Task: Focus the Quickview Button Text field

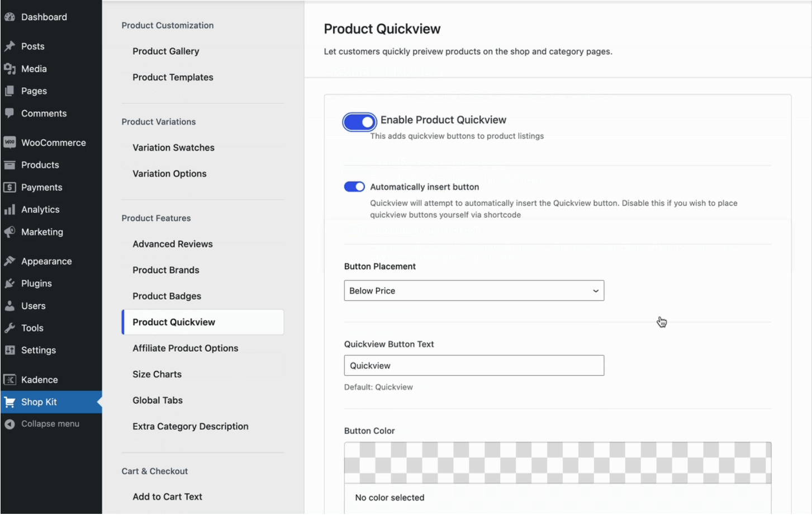Action: tap(473, 366)
